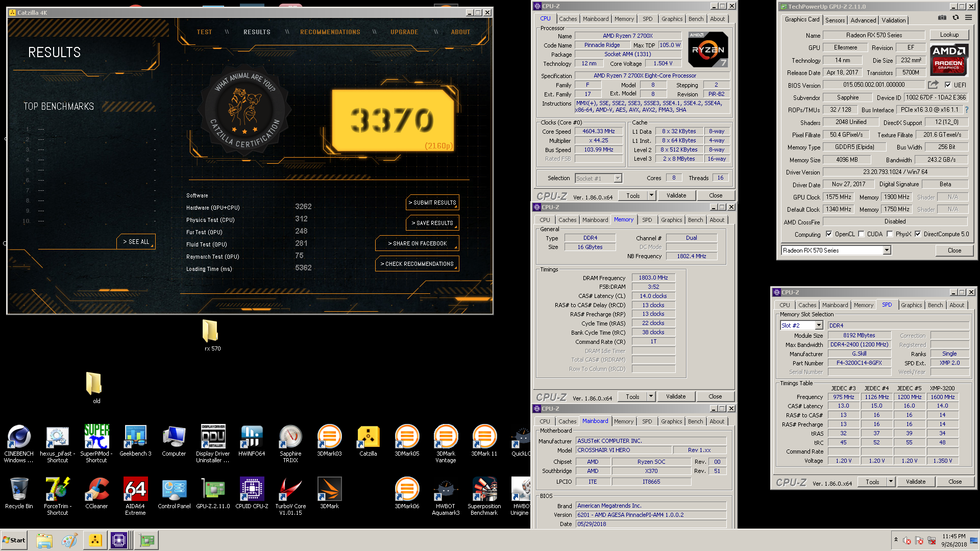Open the GPU-Z.2.11.0 desktop icon
Screen dimensions: 980x551
[x=213, y=493]
